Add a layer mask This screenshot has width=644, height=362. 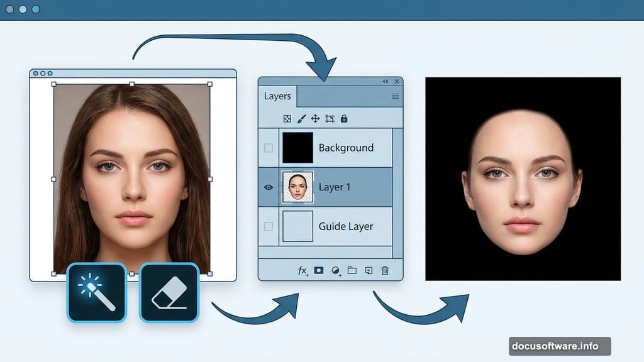319,270
